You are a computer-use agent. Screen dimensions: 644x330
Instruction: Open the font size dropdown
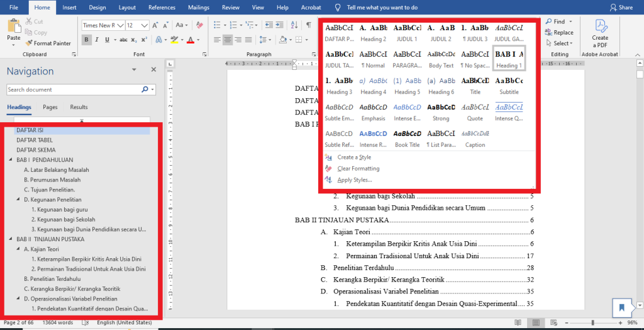145,25
